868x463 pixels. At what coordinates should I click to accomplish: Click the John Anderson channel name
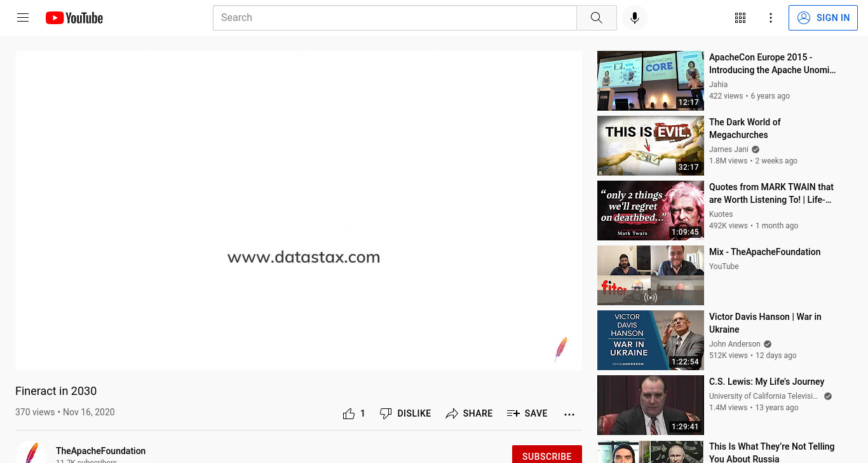point(735,344)
